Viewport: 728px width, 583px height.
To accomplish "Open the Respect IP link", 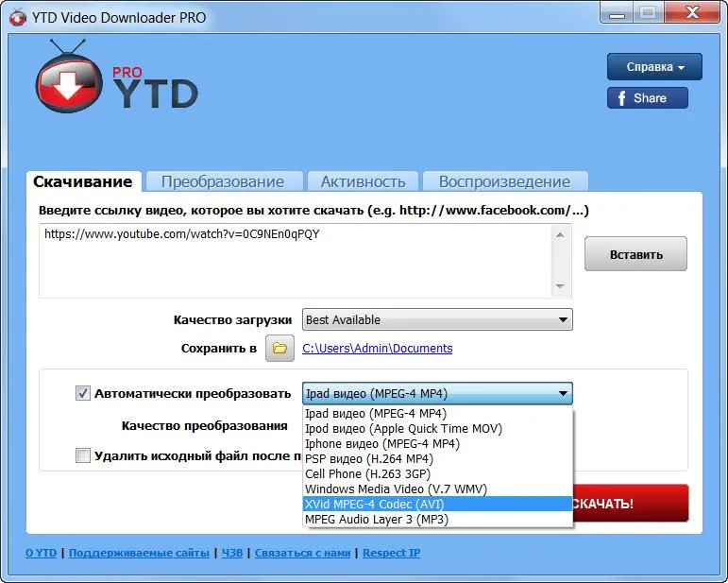I will (x=392, y=553).
